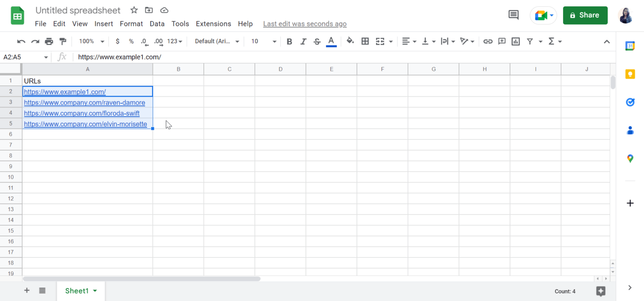The height and width of the screenshot is (301, 644).
Task: Open the Extensions menu
Action: (213, 24)
